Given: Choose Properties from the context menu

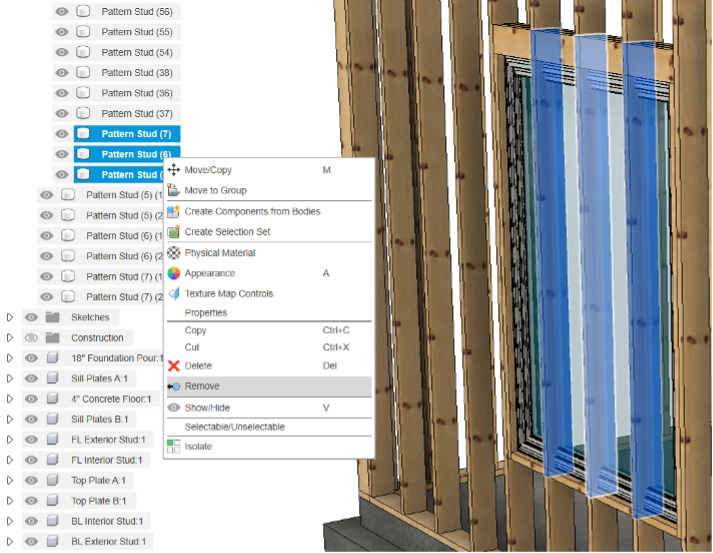Looking at the screenshot, I should pos(269,312).
